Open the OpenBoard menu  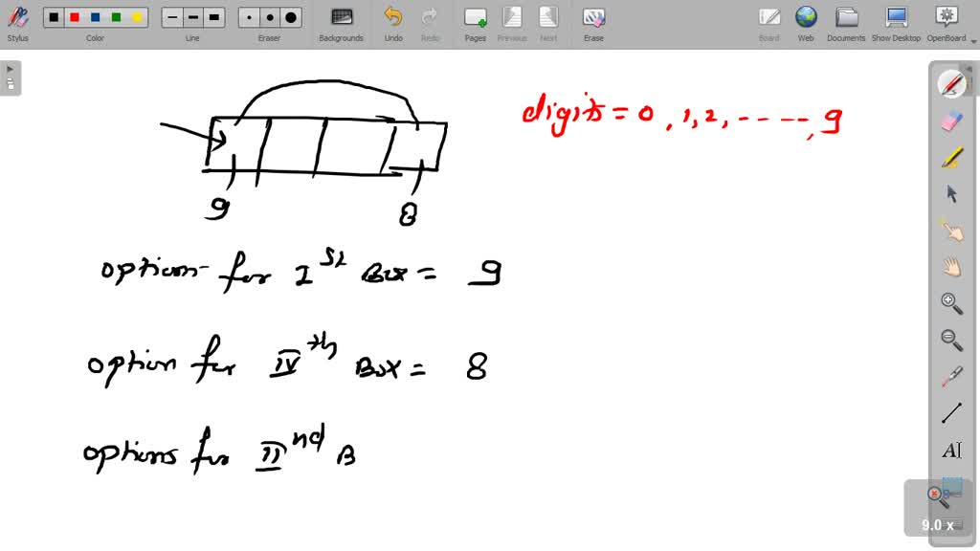pyautogui.click(x=947, y=24)
